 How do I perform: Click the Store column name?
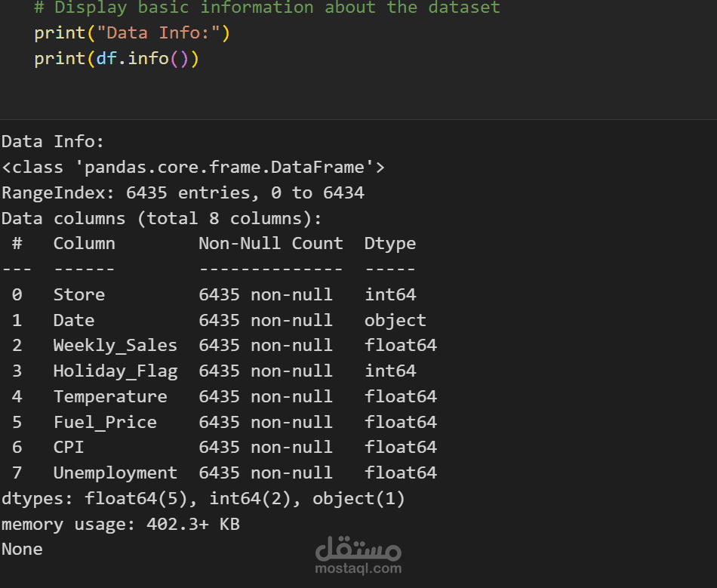pos(78,294)
